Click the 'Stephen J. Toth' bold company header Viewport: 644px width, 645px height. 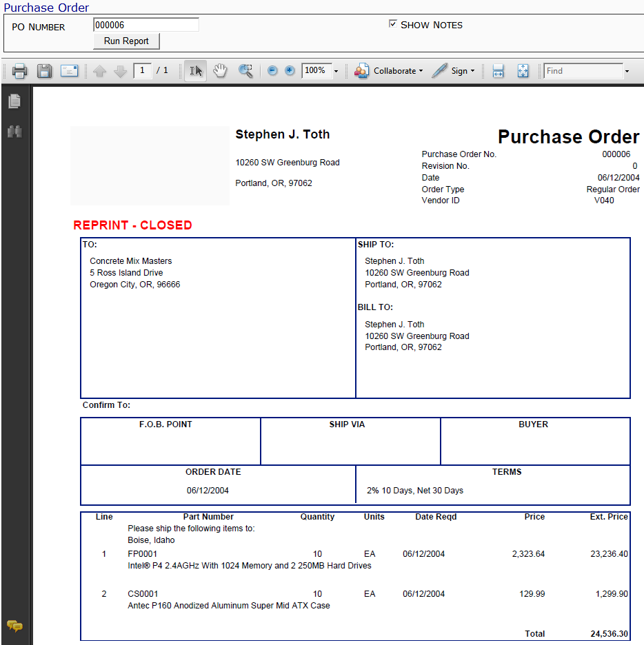(x=282, y=134)
